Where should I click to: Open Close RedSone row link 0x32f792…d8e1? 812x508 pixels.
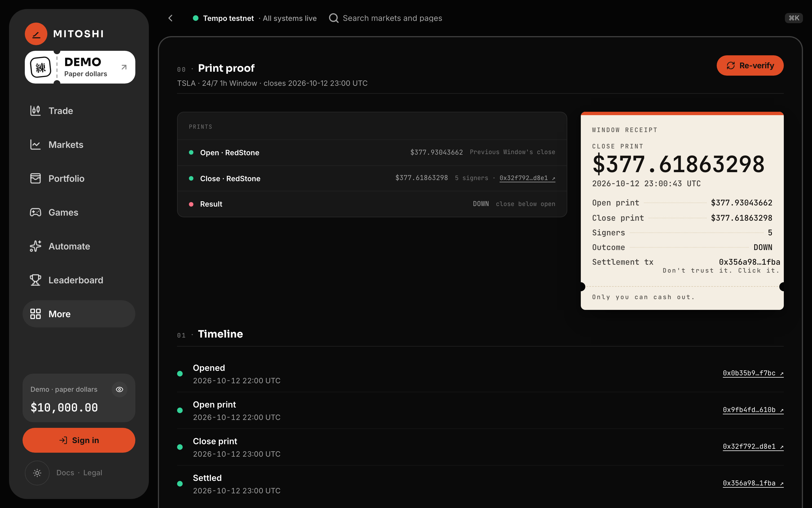tap(527, 178)
